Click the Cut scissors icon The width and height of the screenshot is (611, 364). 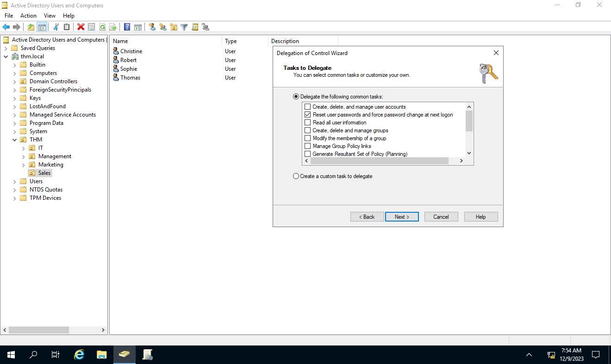(x=56, y=27)
